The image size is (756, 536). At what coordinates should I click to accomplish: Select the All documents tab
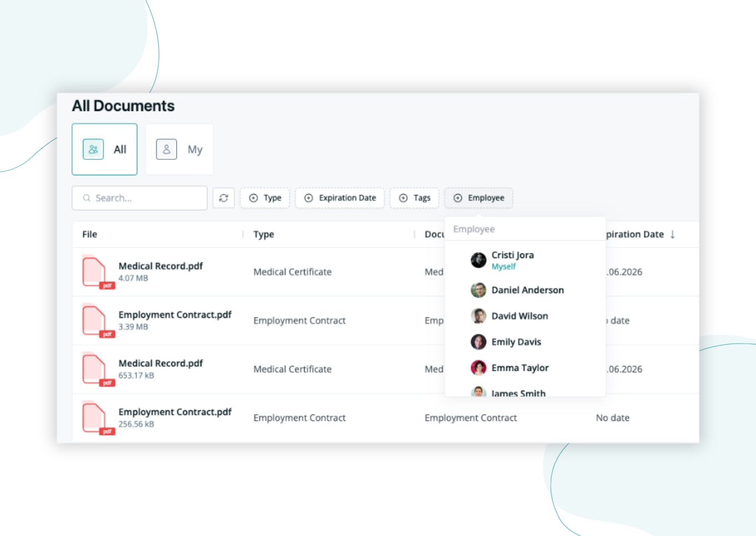tap(104, 149)
